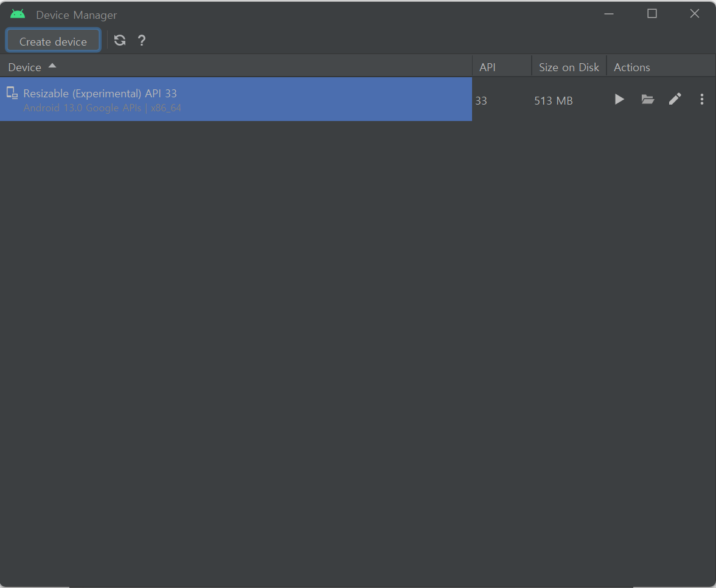Open more actions menu for Resizable device
Screen dimensions: 716x588
point(702,100)
